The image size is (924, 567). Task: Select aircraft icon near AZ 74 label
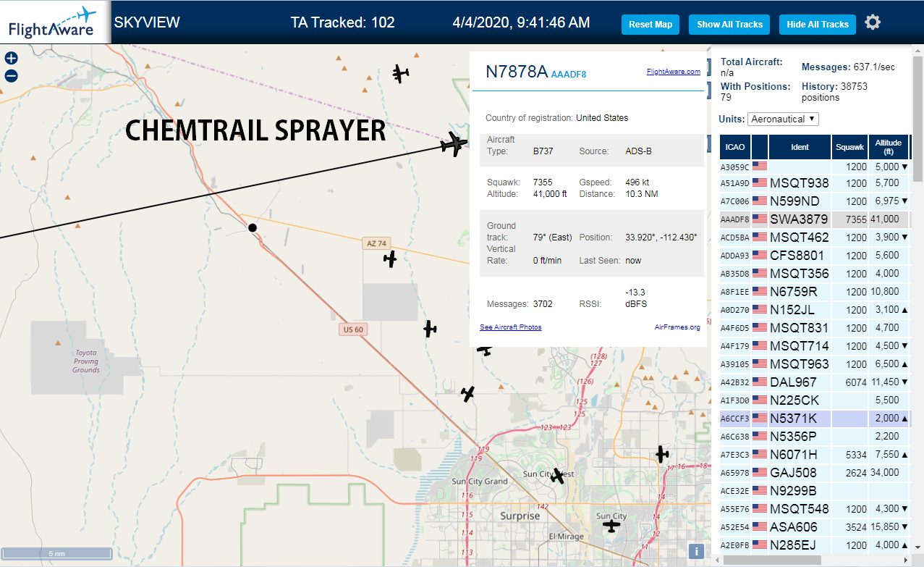point(391,259)
